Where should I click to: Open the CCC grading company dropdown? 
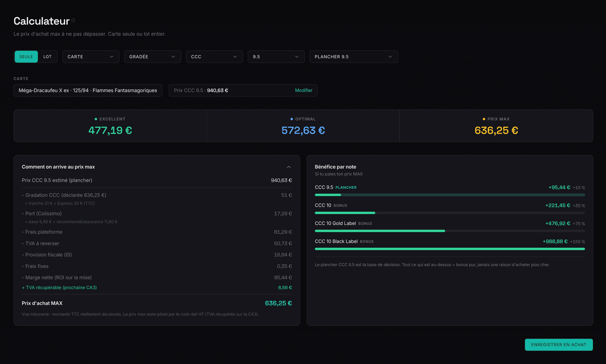click(214, 57)
